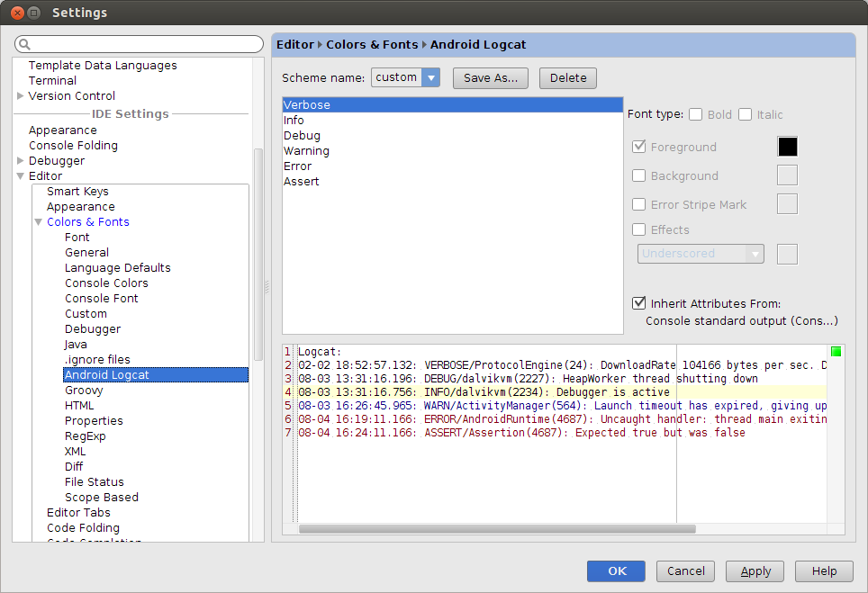Toggle the Bold font checkbox
Viewport: 868px width, 593px height.
click(x=696, y=114)
